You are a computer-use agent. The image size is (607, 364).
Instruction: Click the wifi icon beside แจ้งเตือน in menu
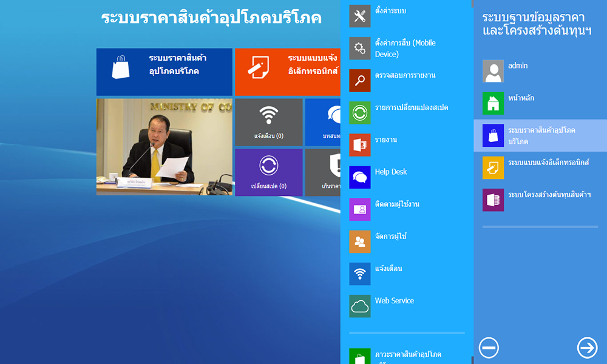(359, 274)
